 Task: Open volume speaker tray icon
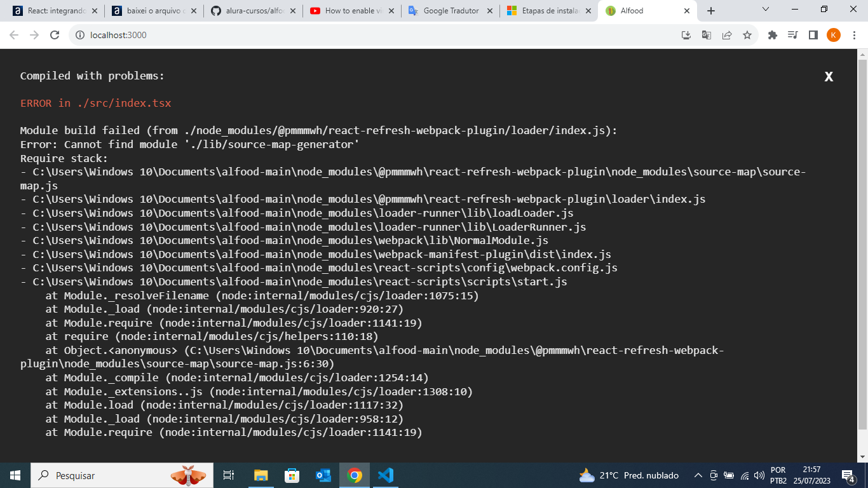tap(759, 475)
